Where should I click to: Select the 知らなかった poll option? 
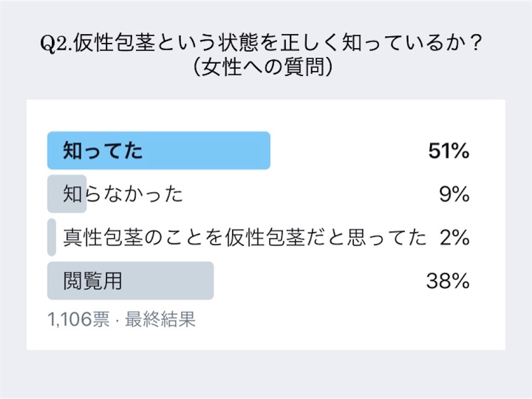click(123, 194)
